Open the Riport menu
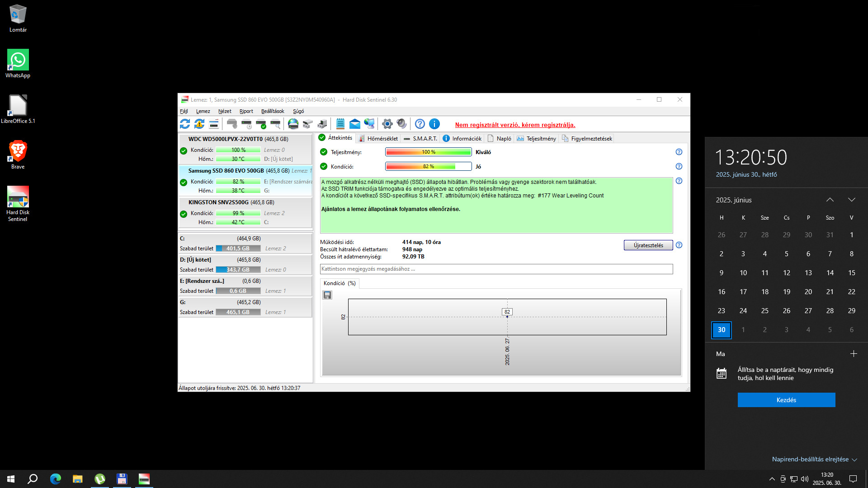Viewport: 868px width, 488px height. [x=246, y=111]
